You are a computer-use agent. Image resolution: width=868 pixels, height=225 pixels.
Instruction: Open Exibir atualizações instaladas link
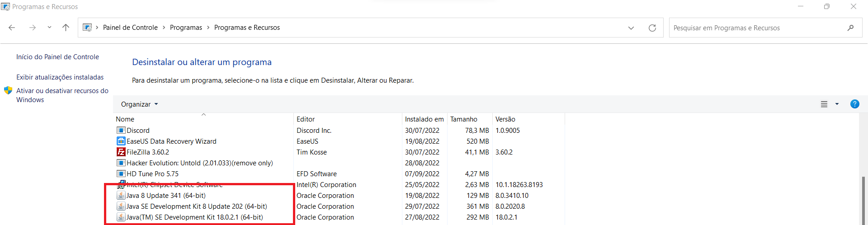60,77
